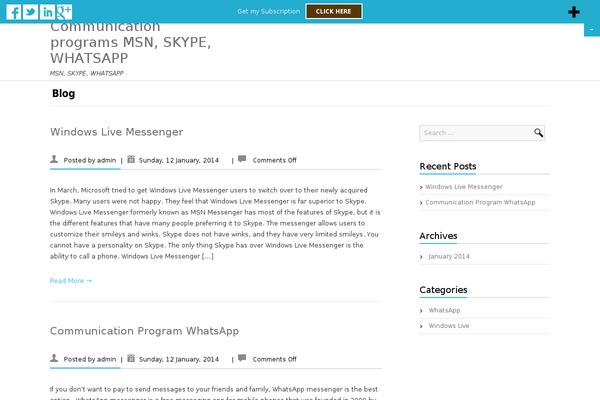Collapse the bar using the minus tab

tap(592, 29)
